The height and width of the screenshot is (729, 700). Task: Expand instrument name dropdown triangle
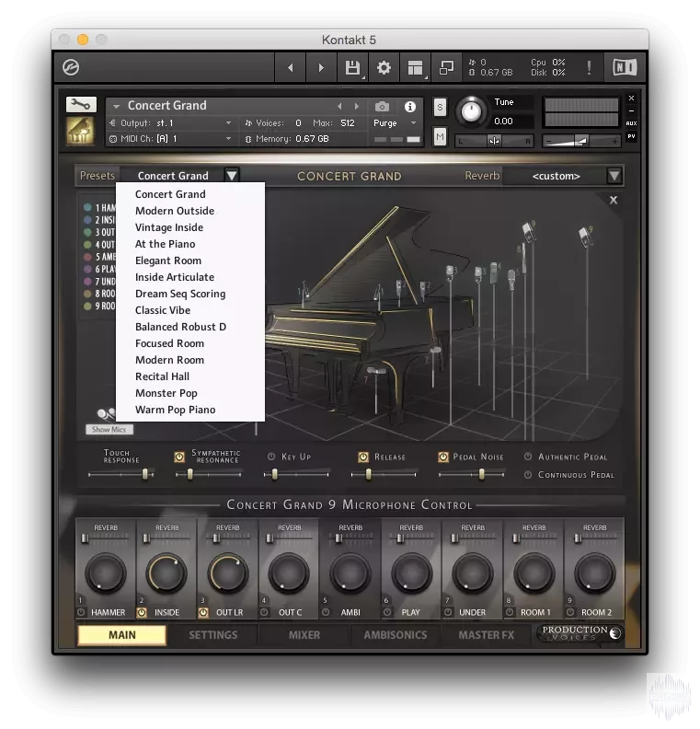click(117, 107)
